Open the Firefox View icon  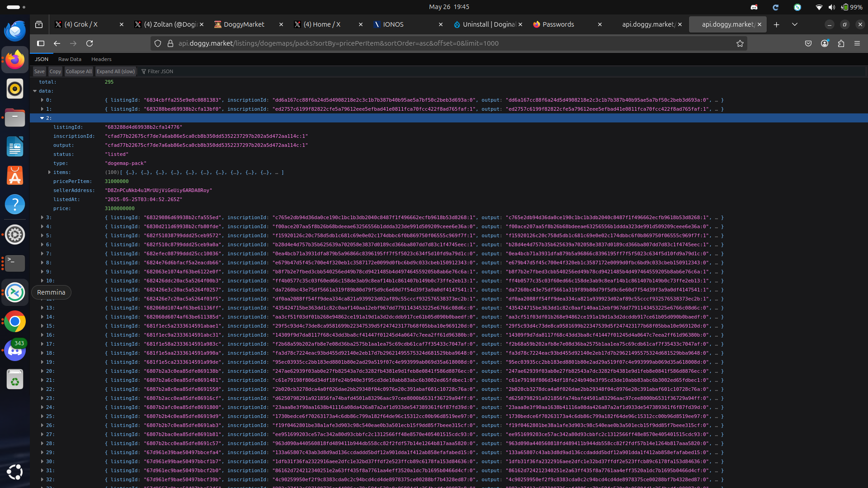coord(39,24)
